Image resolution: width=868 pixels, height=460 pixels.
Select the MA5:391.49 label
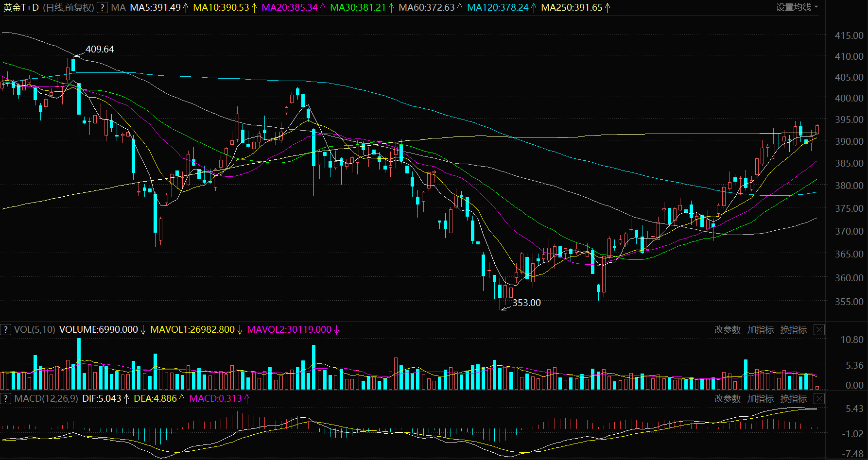tap(155, 8)
